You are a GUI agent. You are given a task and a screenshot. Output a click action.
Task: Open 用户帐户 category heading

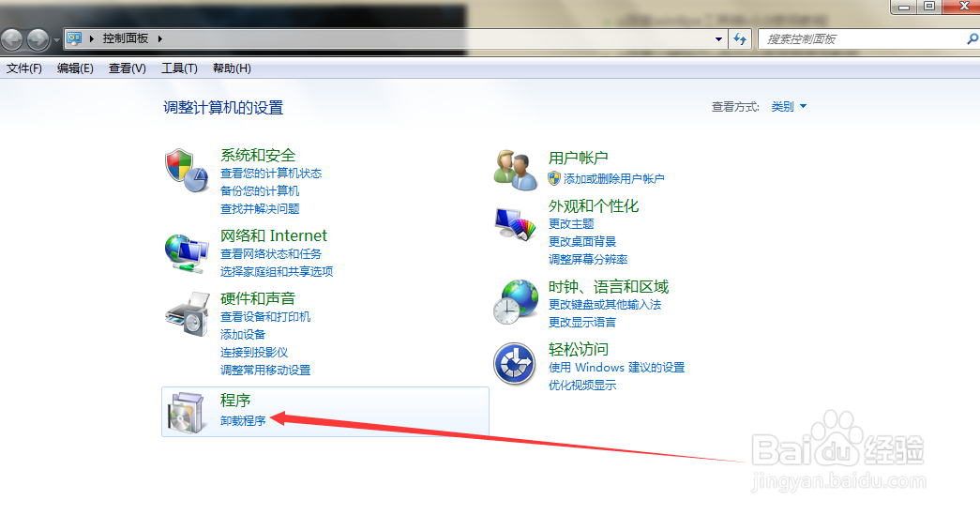[x=578, y=159]
